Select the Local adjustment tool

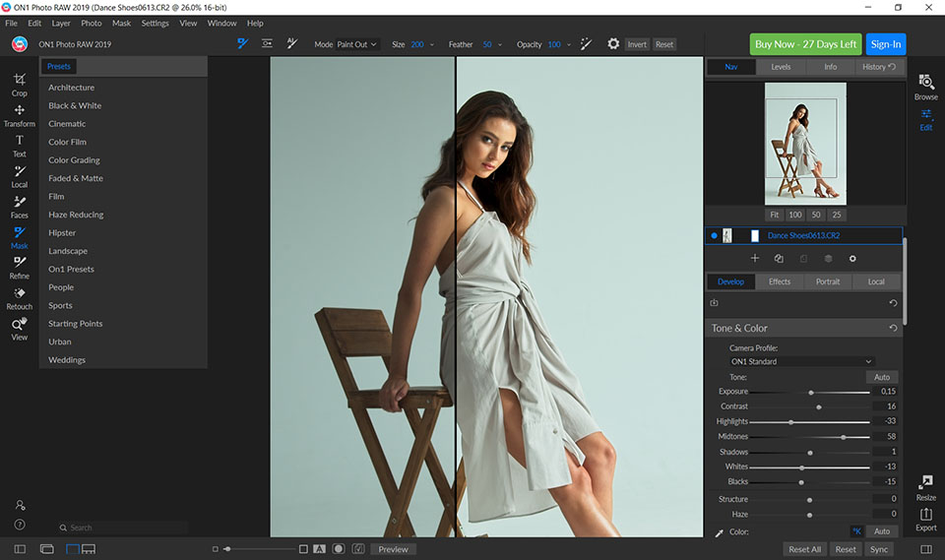pyautogui.click(x=20, y=176)
